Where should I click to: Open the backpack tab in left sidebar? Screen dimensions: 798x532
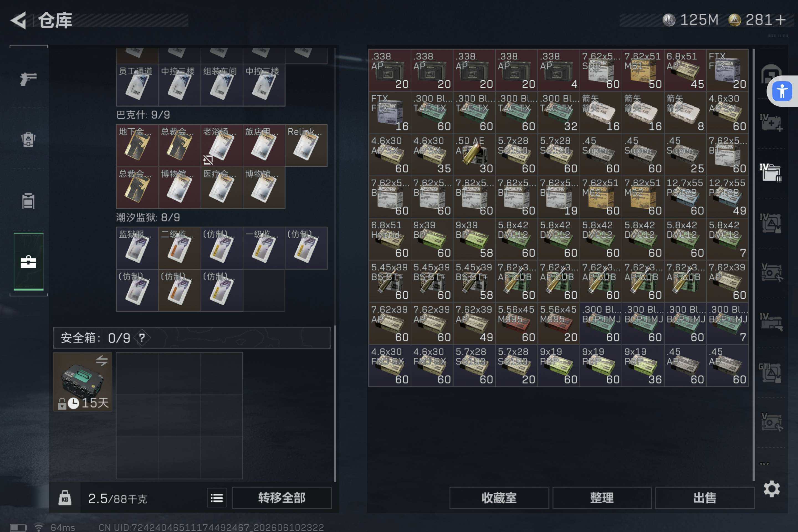pos(28,139)
